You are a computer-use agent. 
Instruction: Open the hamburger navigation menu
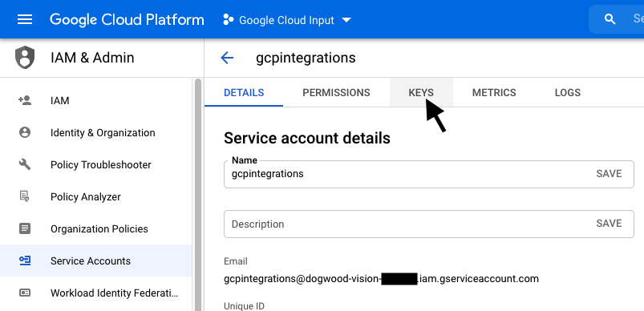click(25, 19)
